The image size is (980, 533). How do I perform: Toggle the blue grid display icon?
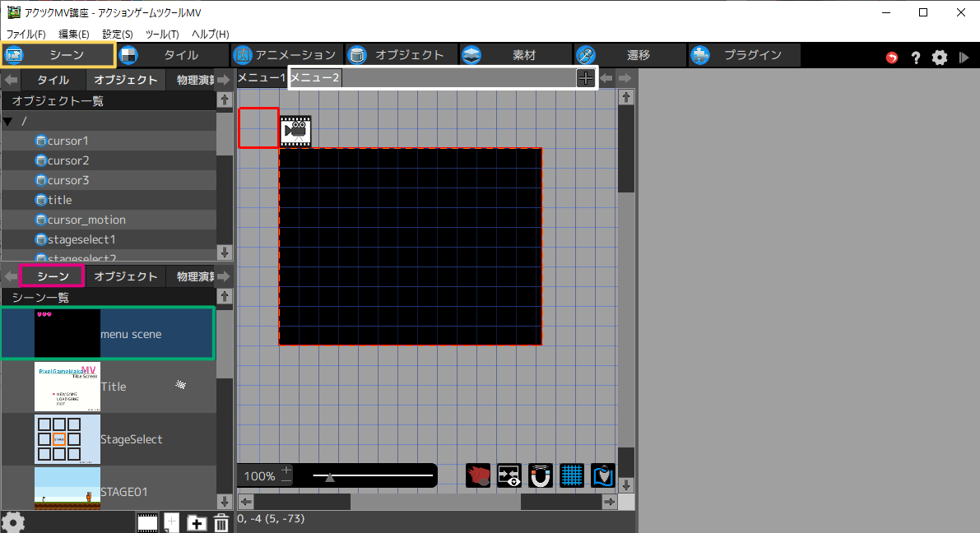(x=572, y=475)
